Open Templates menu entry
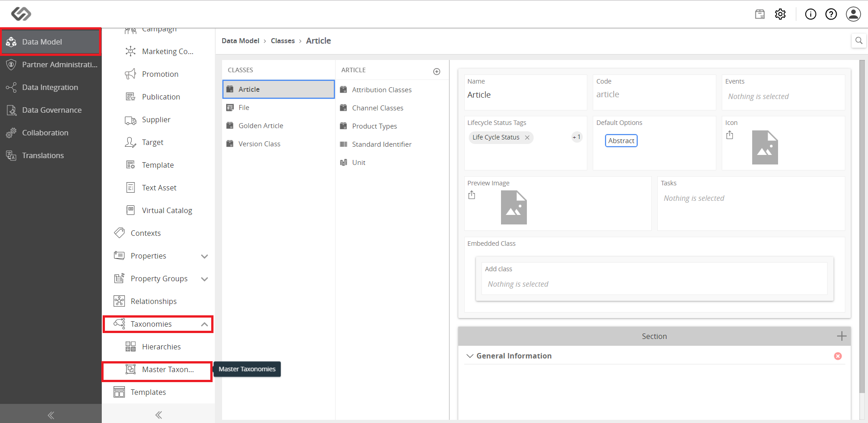Image resolution: width=868 pixels, height=423 pixels. click(x=159, y=392)
